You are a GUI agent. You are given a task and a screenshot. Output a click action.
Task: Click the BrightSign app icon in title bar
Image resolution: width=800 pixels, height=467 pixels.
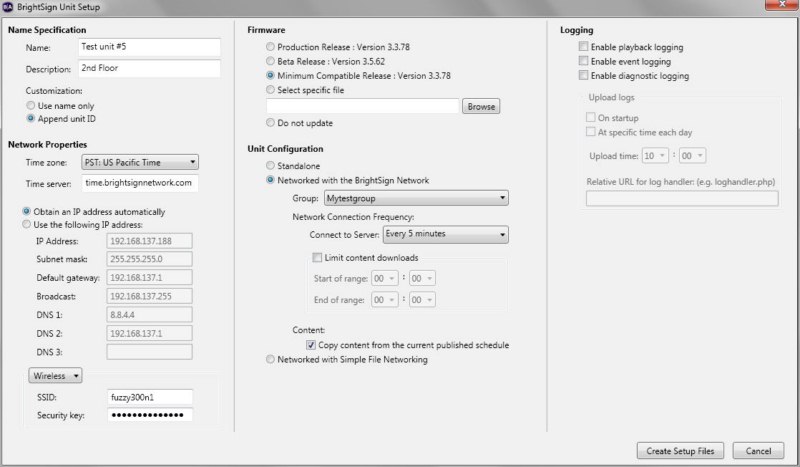tap(8, 7)
